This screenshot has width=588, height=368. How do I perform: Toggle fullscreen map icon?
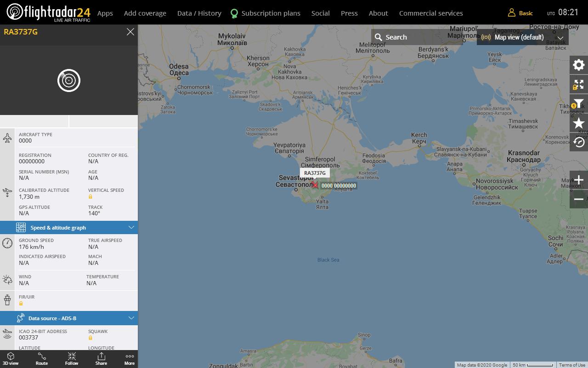[x=579, y=84]
